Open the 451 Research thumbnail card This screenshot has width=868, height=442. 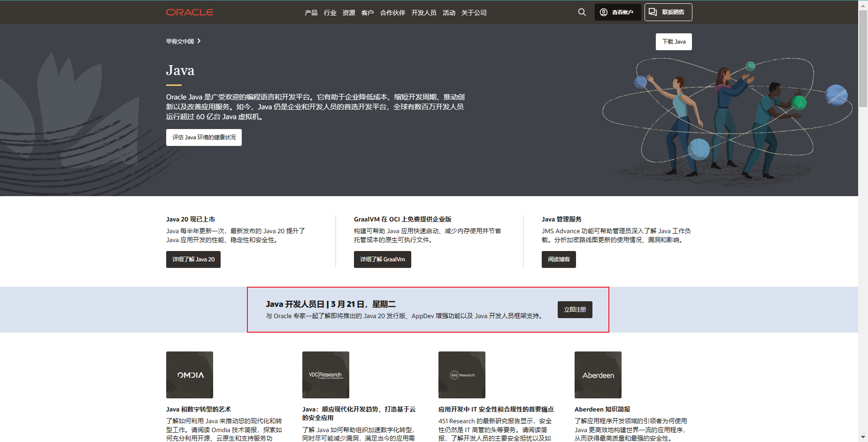coord(462,375)
